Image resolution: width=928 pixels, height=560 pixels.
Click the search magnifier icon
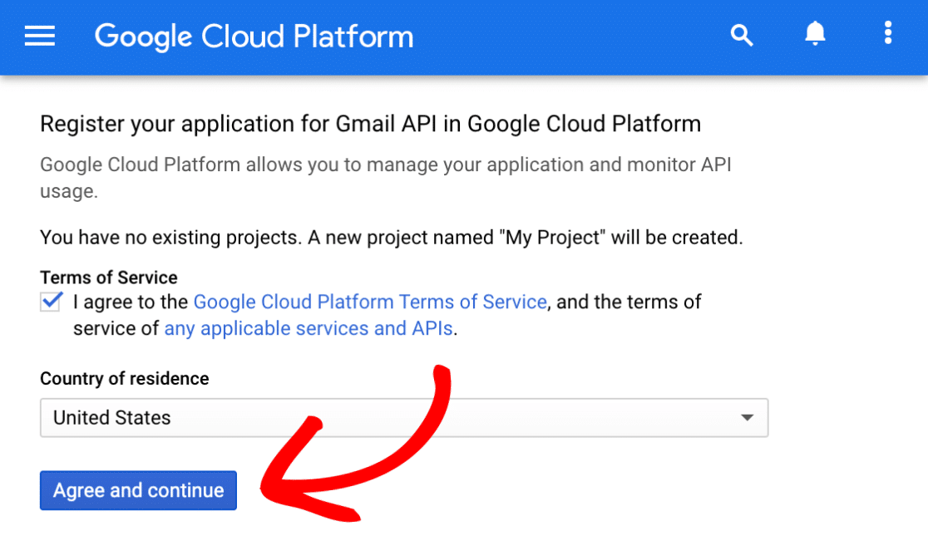point(741,36)
